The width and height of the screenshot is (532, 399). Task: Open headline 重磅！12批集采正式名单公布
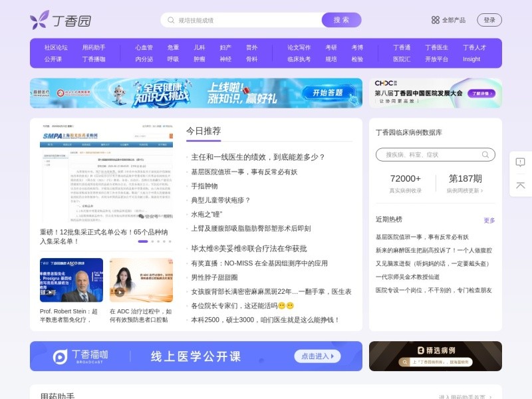[x=104, y=237]
